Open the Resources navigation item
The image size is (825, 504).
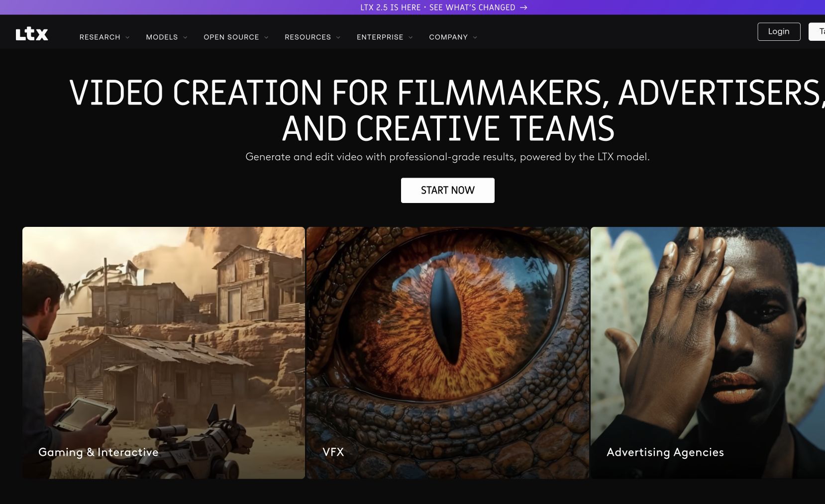(x=308, y=37)
